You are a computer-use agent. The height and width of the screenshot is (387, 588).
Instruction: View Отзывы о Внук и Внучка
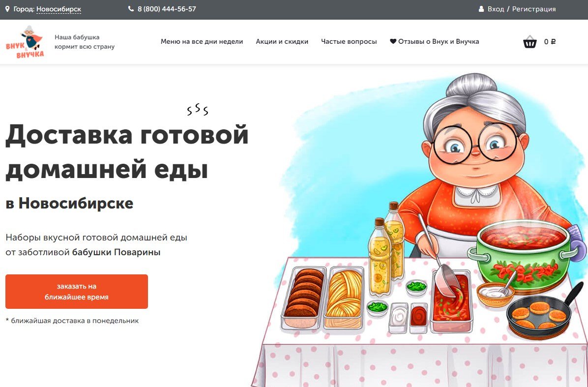[x=439, y=42]
